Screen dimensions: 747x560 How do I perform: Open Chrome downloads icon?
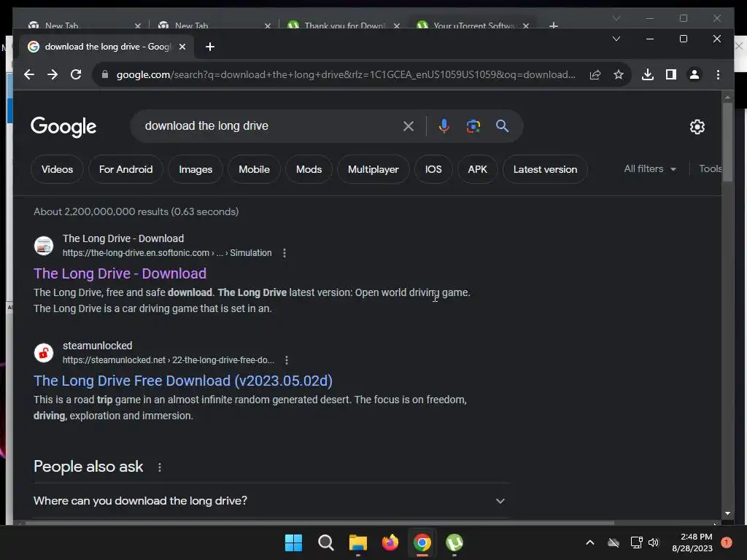coord(648,75)
